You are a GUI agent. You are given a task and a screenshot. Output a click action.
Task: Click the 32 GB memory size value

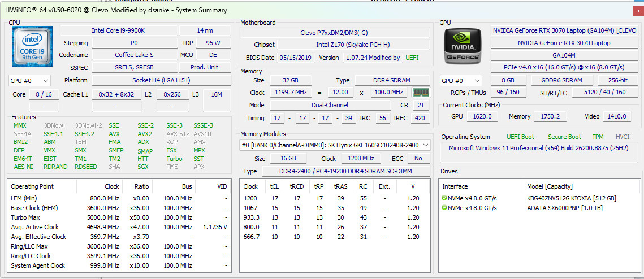coord(291,80)
